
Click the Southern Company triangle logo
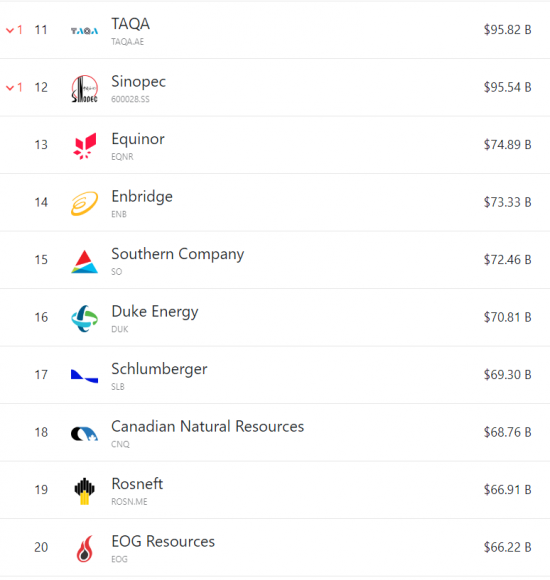tap(84, 262)
